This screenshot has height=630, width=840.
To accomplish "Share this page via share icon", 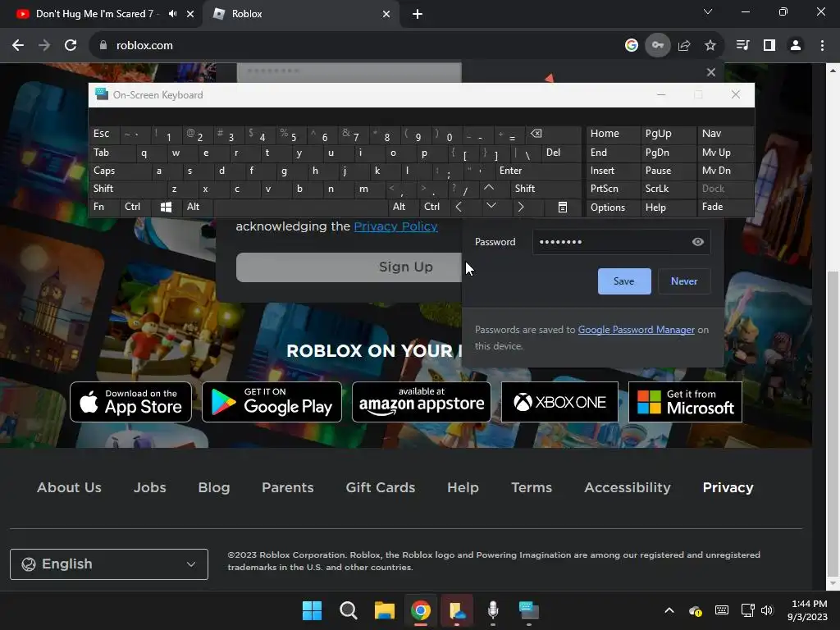I will tap(684, 46).
